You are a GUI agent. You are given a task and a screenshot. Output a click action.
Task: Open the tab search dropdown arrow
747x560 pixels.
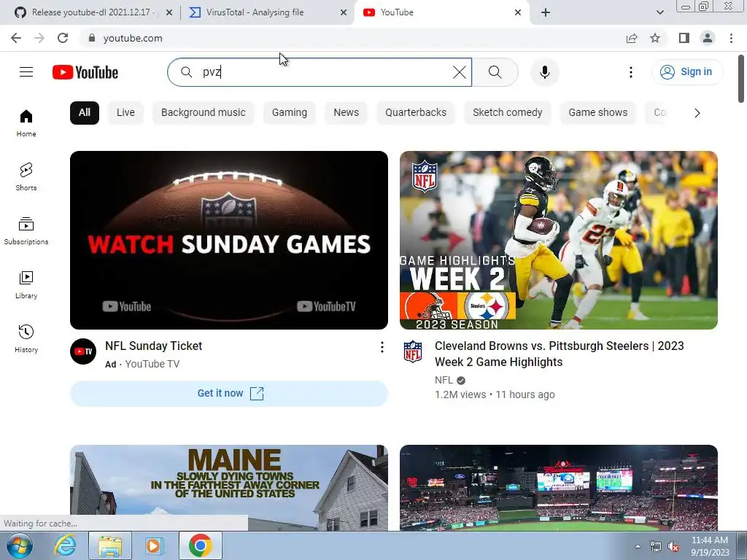pos(659,12)
